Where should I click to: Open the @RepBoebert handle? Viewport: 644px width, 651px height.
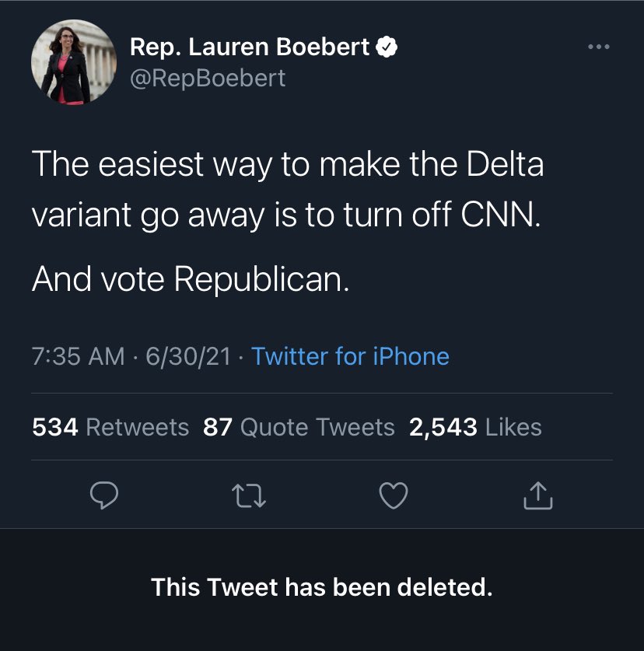click(208, 78)
